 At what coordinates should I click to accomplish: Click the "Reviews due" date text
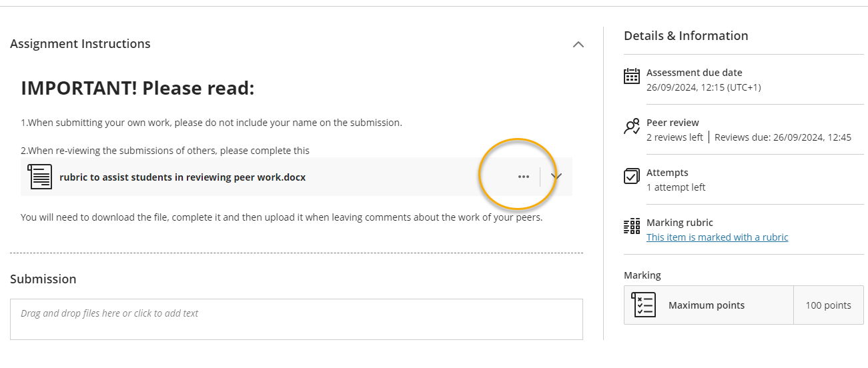[783, 137]
